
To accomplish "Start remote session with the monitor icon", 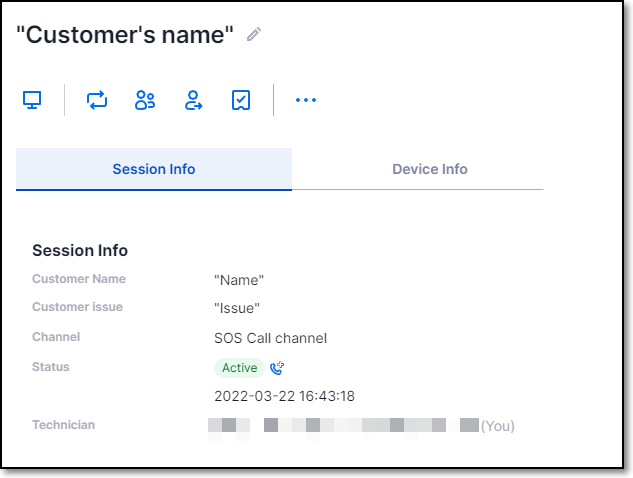I will coord(32,100).
